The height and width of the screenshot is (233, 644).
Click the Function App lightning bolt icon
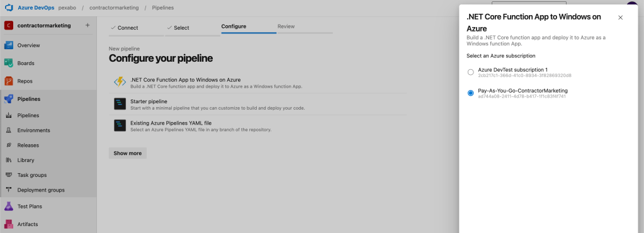(x=120, y=82)
